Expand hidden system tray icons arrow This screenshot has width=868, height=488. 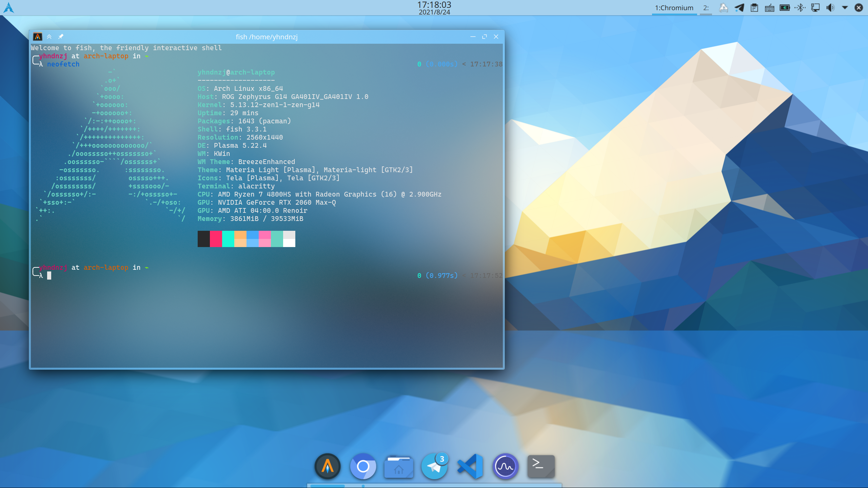click(845, 7)
